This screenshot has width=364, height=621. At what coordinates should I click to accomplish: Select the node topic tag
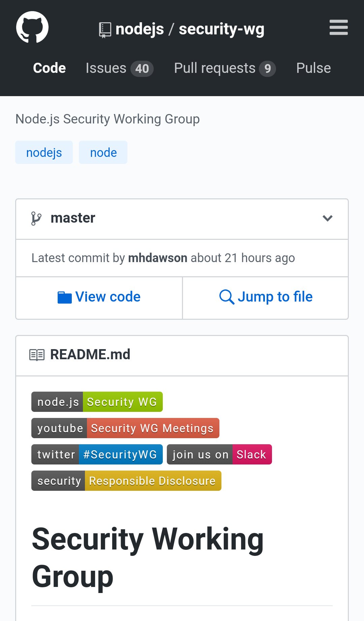pos(103,152)
